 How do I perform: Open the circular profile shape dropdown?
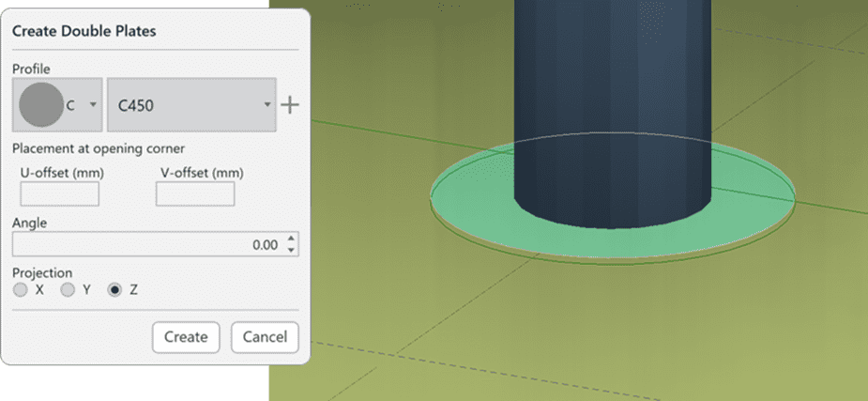pyautogui.click(x=57, y=104)
